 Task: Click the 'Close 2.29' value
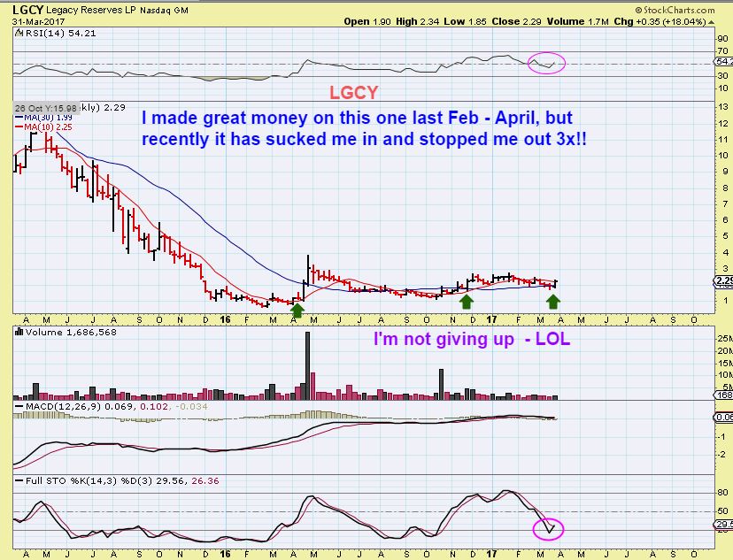(x=517, y=21)
